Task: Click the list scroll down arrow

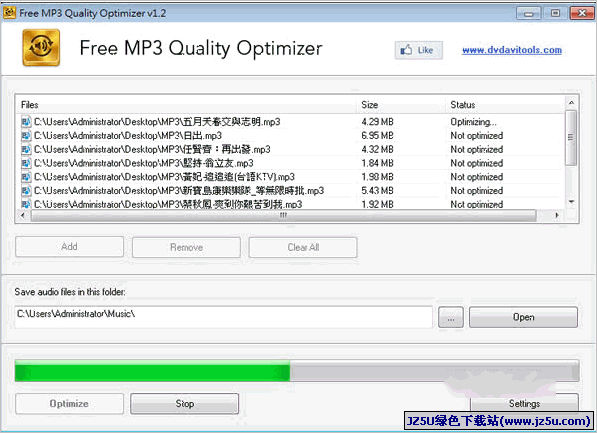Action: coord(571,201)
